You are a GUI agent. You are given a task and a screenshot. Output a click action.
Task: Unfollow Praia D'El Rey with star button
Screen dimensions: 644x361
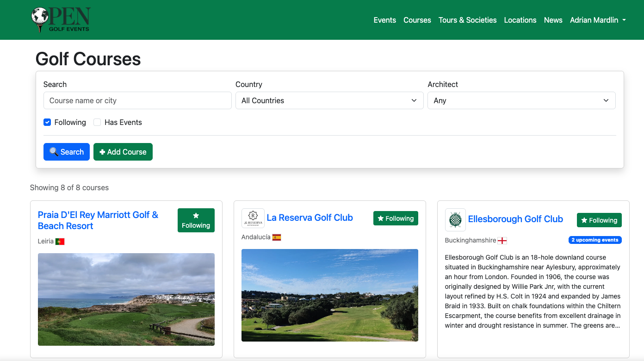click(x=196, y=220)
